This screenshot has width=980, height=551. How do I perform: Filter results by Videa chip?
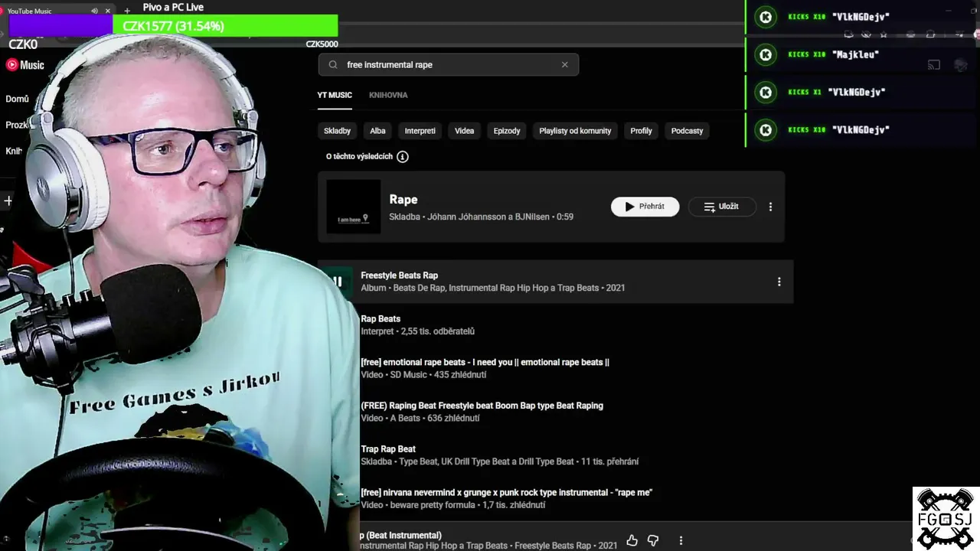(464, 131)
